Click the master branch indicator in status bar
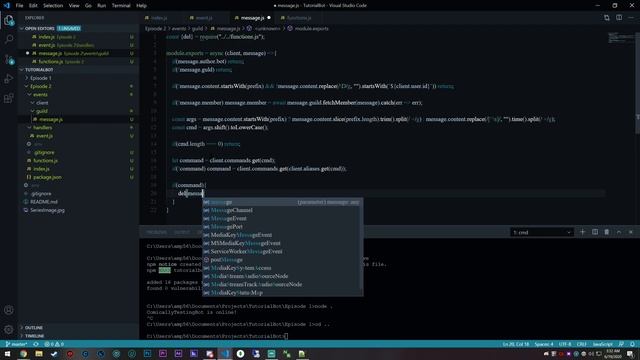The image size is (640, 360). tap(16, 344)
